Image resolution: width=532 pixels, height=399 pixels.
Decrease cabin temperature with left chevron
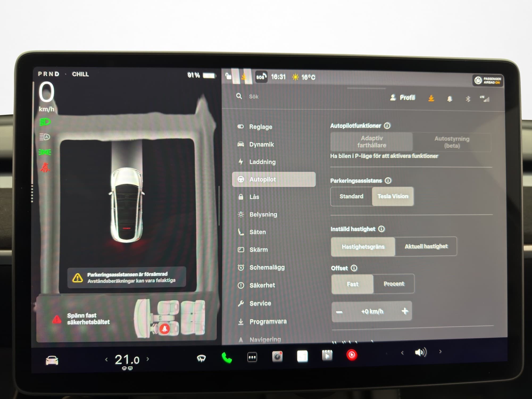(x=106, y=360)
